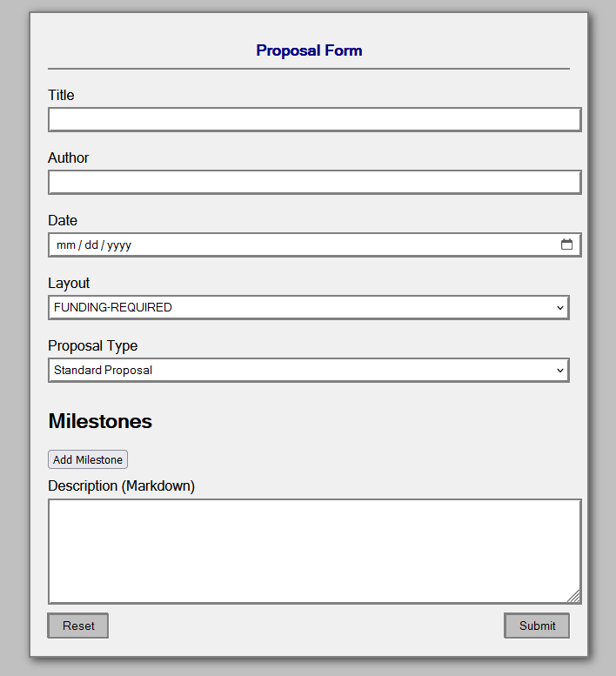Click into the Author input box
Viewport: 616px width, 676px height.
tap(314, 182)
